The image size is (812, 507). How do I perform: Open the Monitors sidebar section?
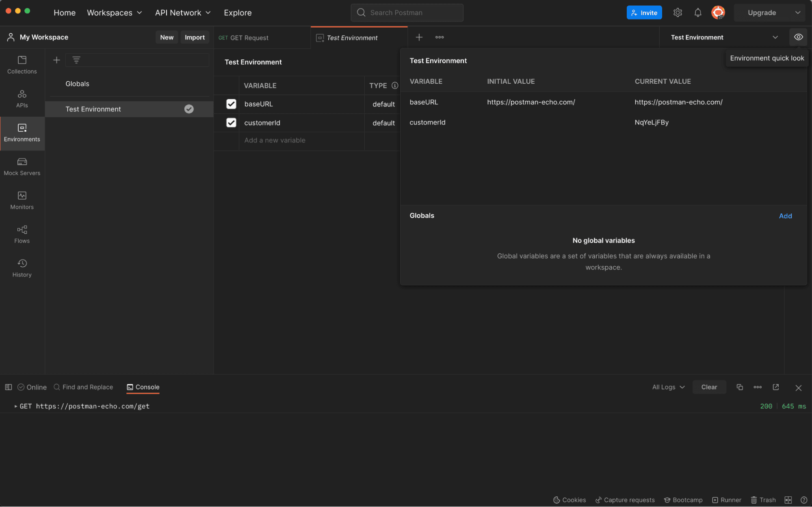(22, 200)
